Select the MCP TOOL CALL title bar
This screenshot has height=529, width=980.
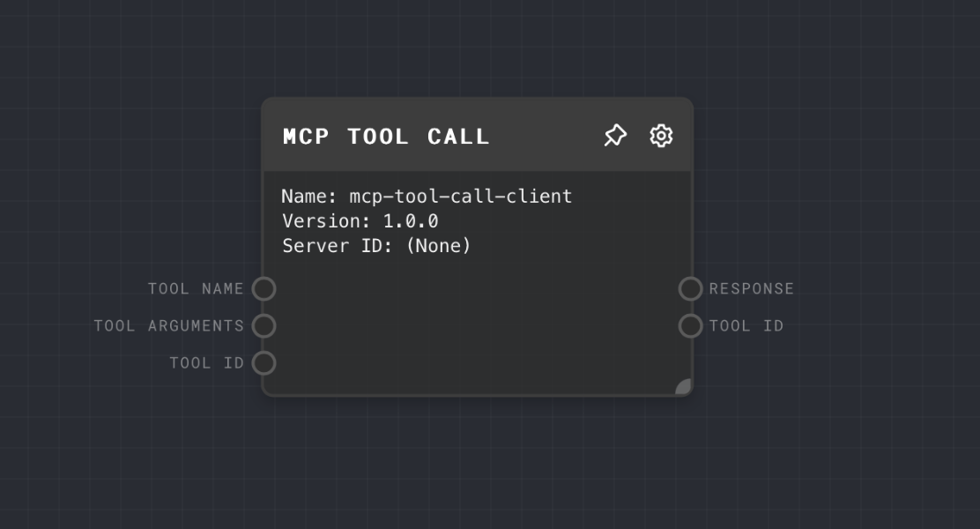pyautogui.click(x=478, y=135)
